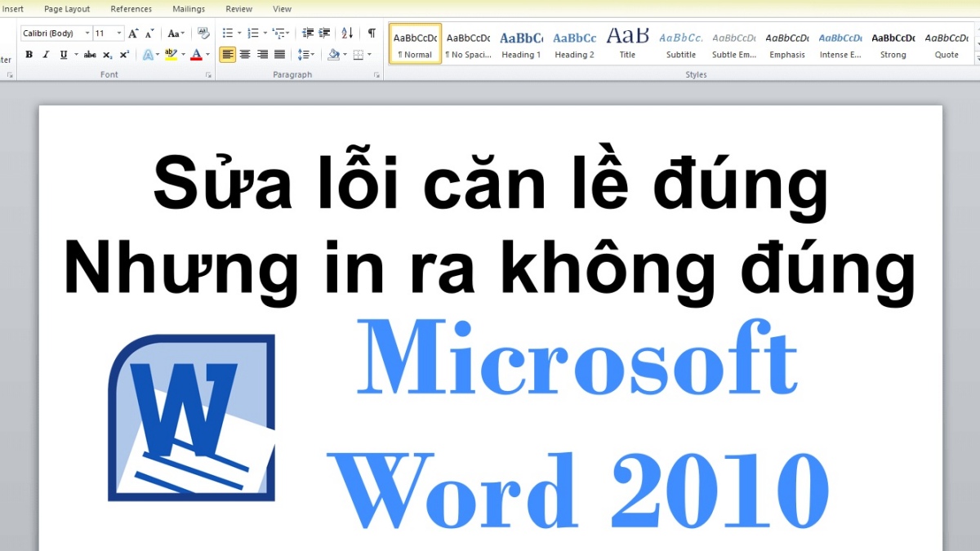Click the Sort icon
Image resolution: width=980 pixels, height=551 pixels.
click(x=347, y=33)
